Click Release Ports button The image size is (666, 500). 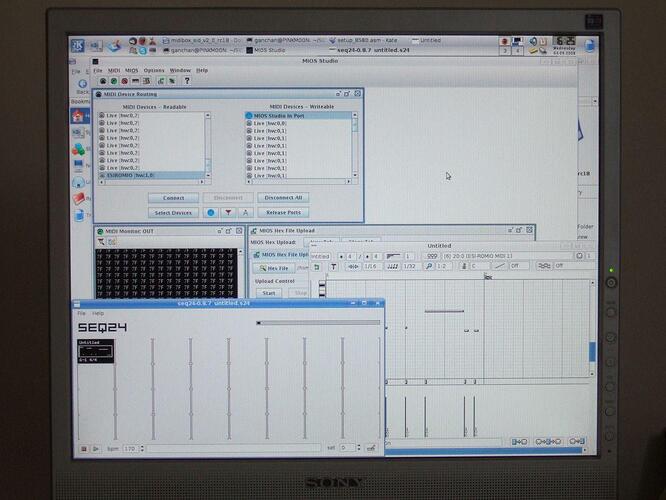(x=283, y=212)
